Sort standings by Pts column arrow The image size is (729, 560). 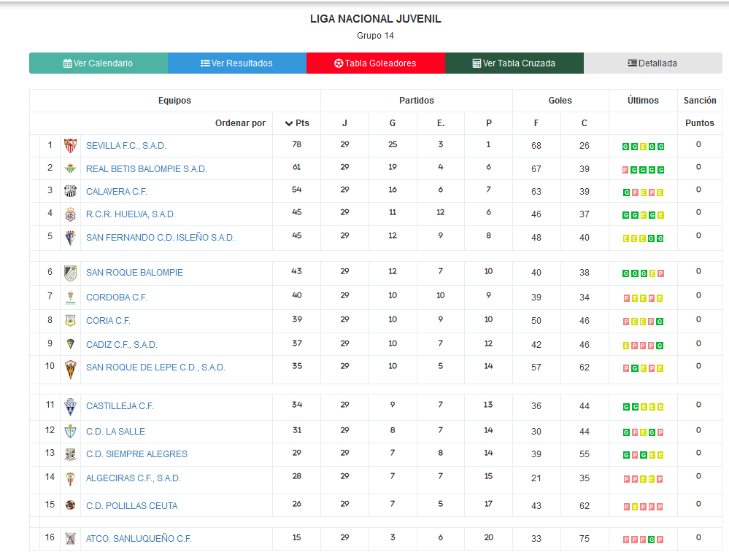tap(289, 123)
